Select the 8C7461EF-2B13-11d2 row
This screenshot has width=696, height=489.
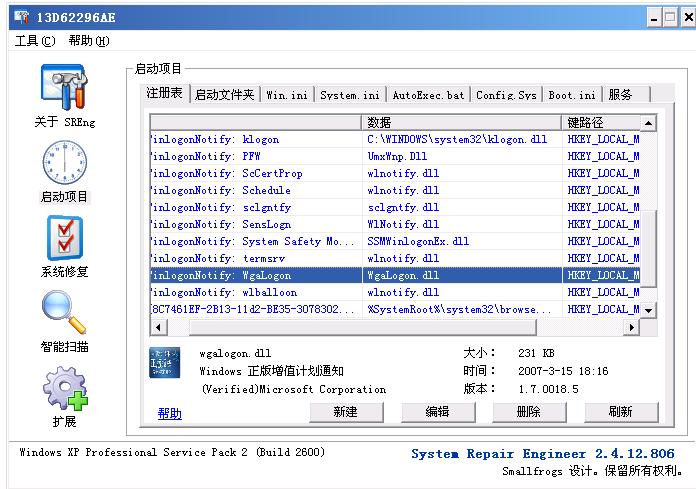pyautogui.click(x=395, y=309)
